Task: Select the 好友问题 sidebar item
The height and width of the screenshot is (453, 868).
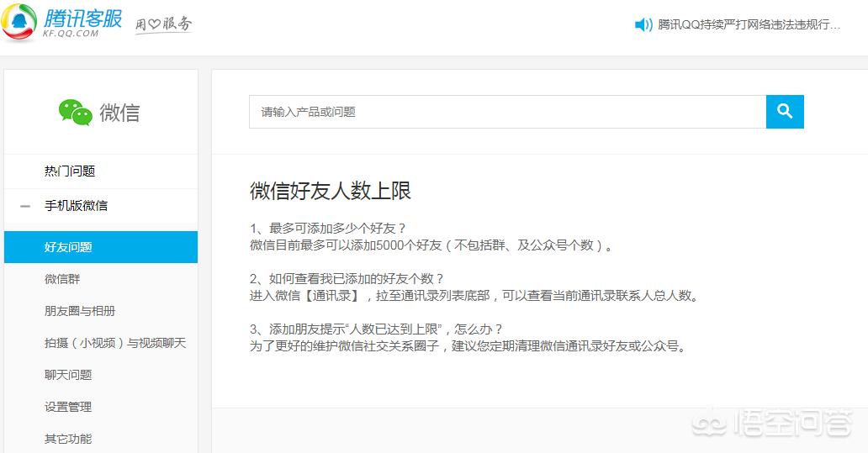Action: tap(68, 247)
